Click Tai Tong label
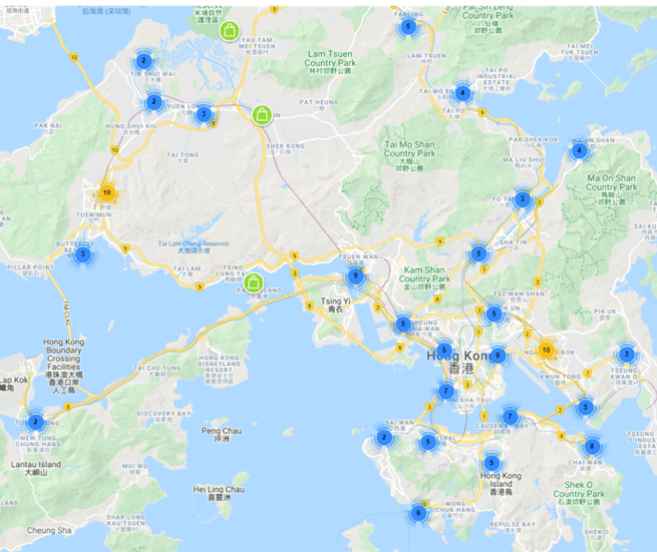This screenshot has height=552, width=657. [183, 157]
